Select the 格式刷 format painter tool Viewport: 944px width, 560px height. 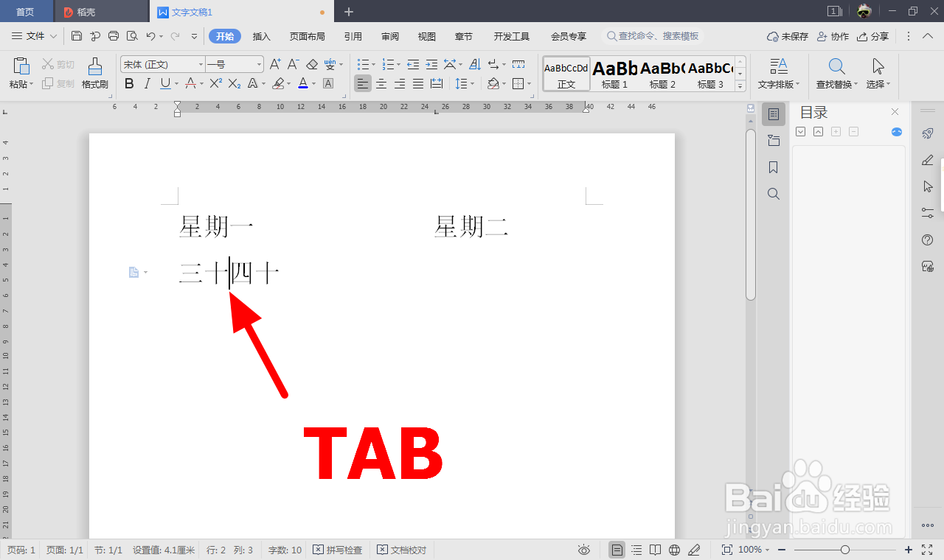point(94,74)
